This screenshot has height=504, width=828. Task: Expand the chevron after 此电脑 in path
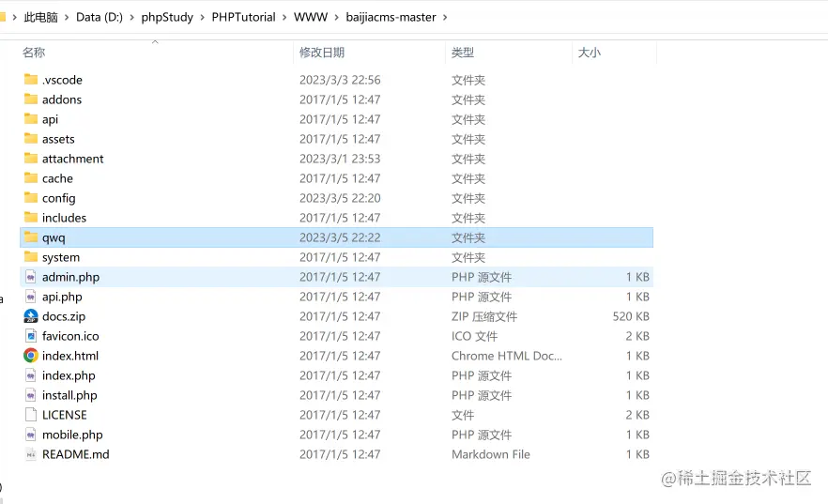coord(67,18)
